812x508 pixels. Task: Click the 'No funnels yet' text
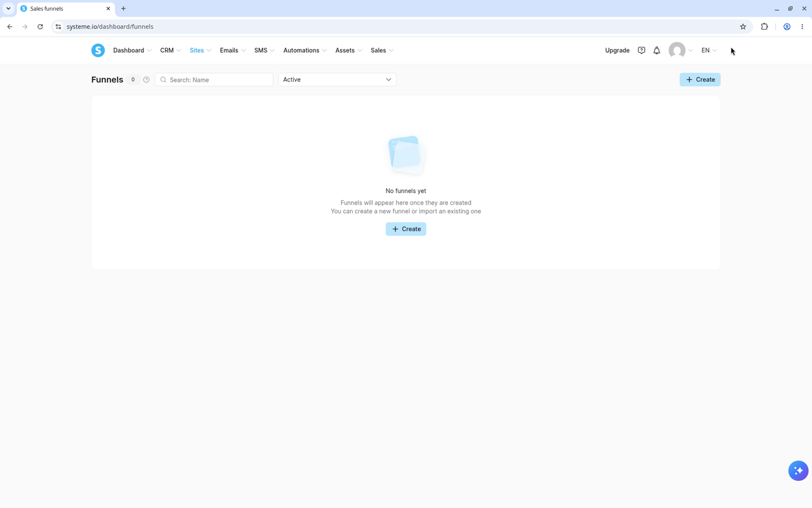[x=406, y=190]
